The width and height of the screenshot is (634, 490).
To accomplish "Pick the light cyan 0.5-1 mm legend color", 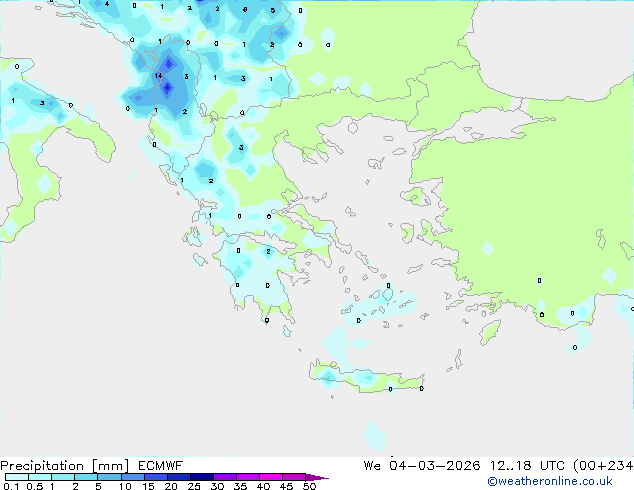I will (x=39, y=477).
